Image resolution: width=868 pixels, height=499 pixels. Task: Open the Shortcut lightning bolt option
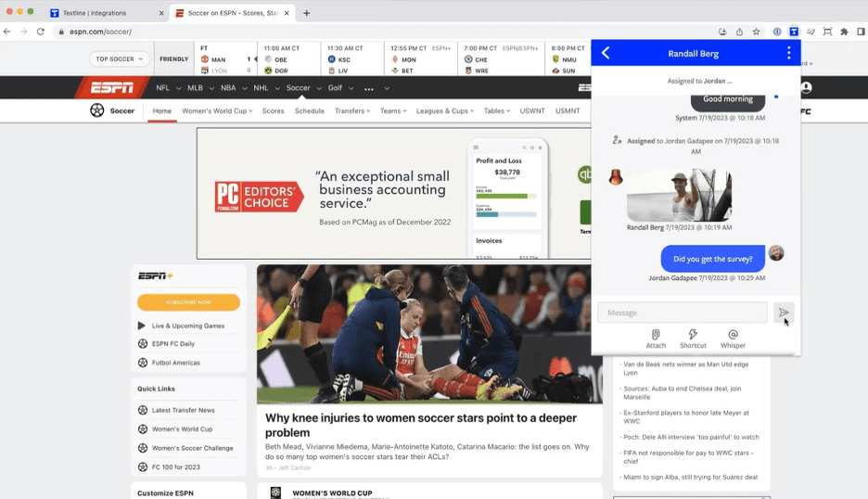pos(693,339)
